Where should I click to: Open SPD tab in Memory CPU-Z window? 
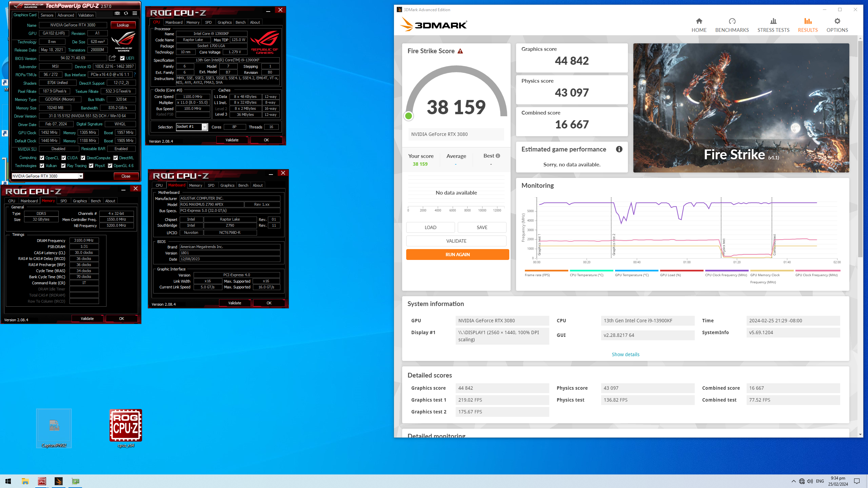tap(63, 201)
